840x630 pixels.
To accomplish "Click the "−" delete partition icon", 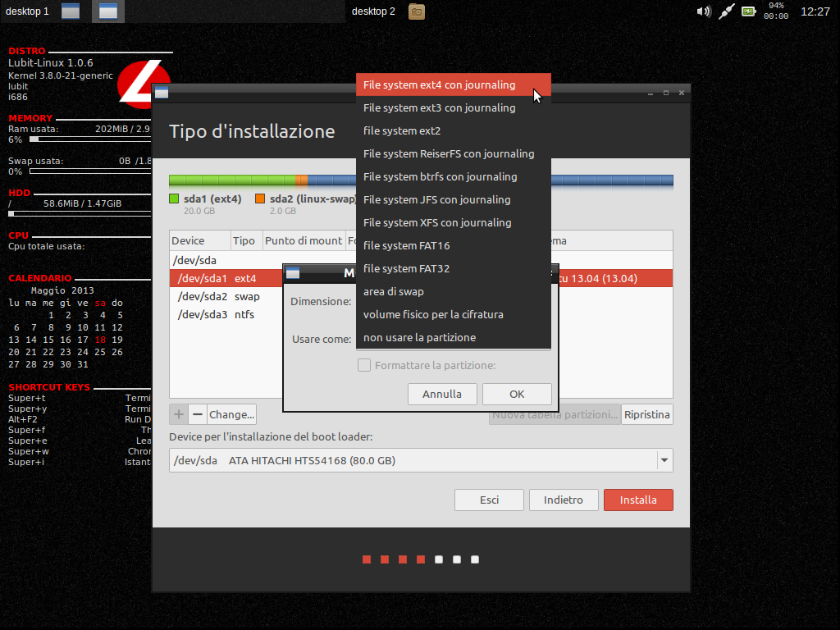I will (x=197, y=414).
